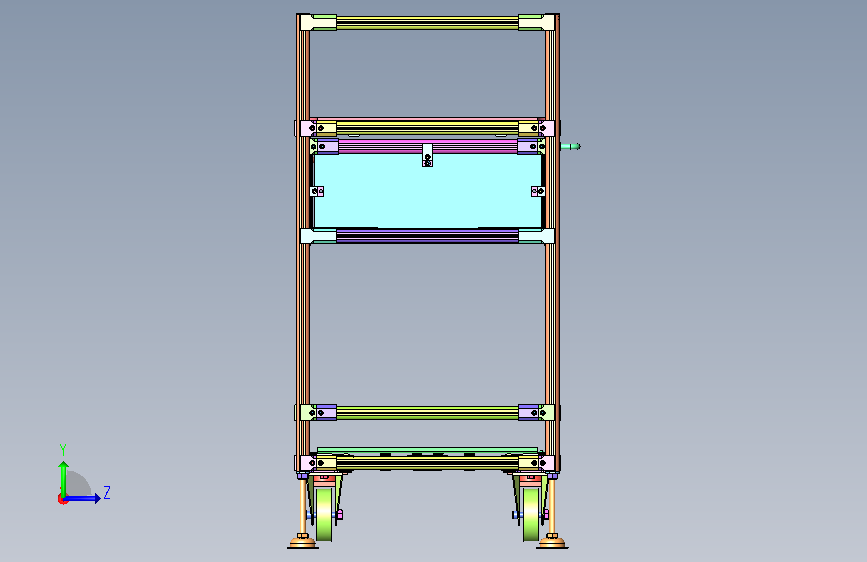Select the top horizontal crossbar of the frame
This screenshot has height=562, width=867.
[x=427, y=23]
